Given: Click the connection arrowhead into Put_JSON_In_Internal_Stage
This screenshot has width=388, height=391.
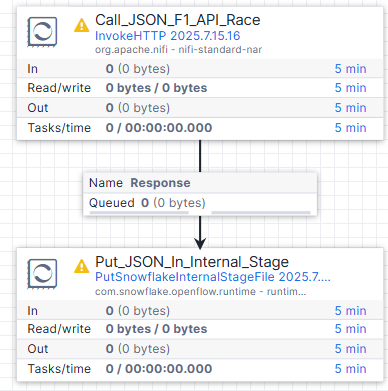Looking at the screenshot, I should pos(200,243).
